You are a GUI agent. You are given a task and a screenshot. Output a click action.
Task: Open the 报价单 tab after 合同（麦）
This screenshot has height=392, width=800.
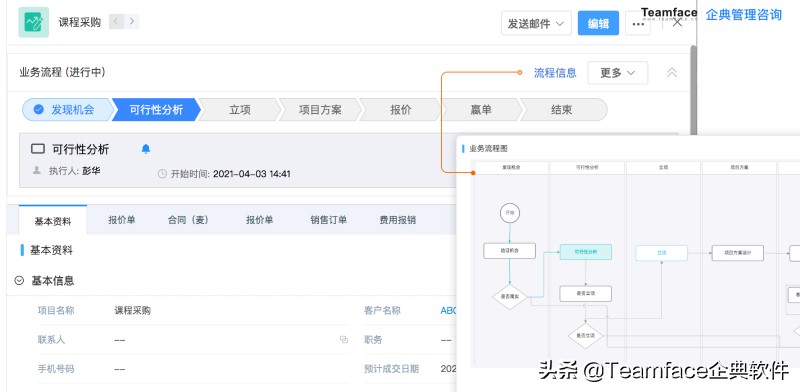tap(259, 220)
